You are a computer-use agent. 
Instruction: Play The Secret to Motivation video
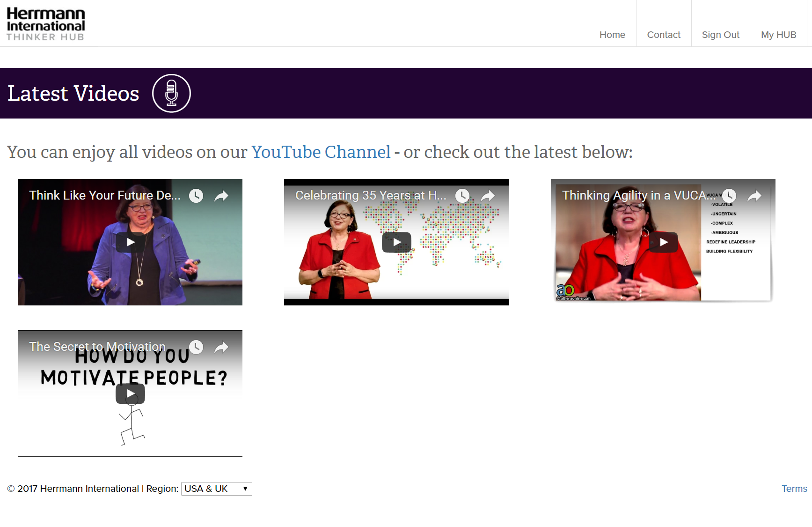(130, 393)
